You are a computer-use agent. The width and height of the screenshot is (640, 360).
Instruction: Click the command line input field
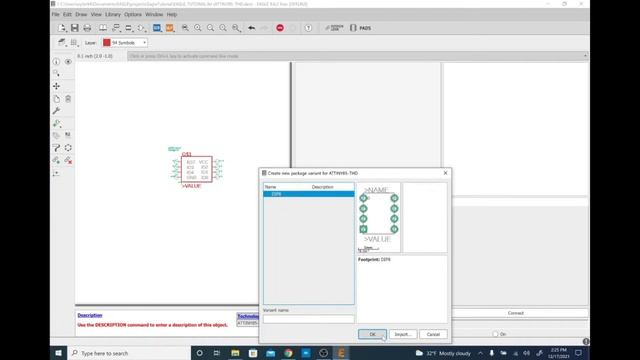click(x=358, y=56)
